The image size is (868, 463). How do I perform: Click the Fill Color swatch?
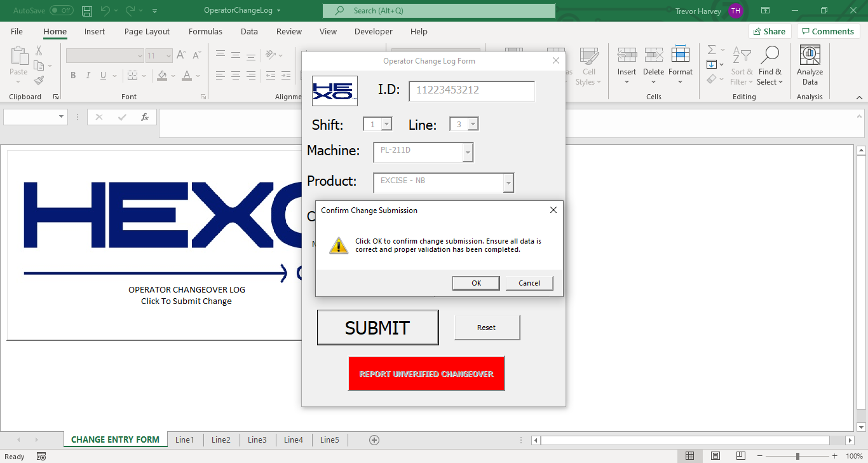(x=162, y=75)
